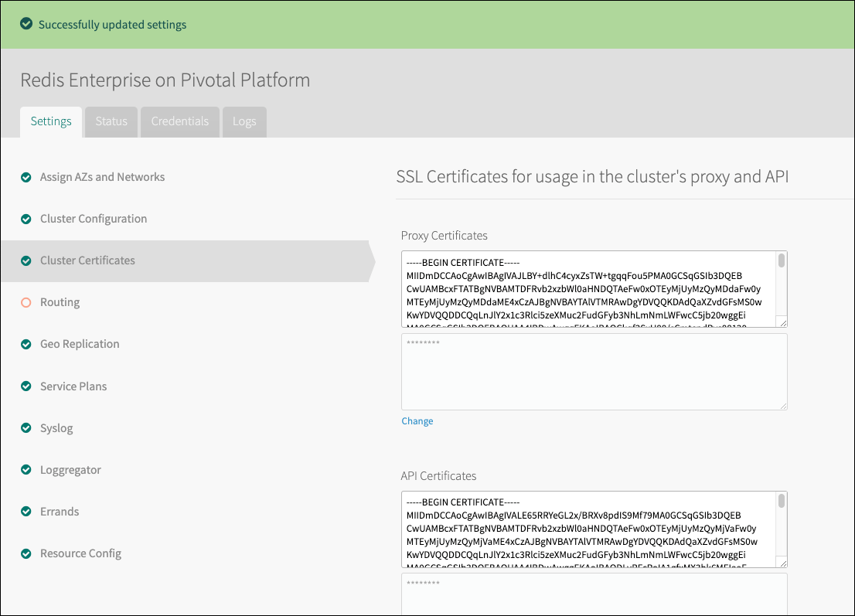Select the Settings tab
Screen dimensions: 855x616
[x=51, y=121]
